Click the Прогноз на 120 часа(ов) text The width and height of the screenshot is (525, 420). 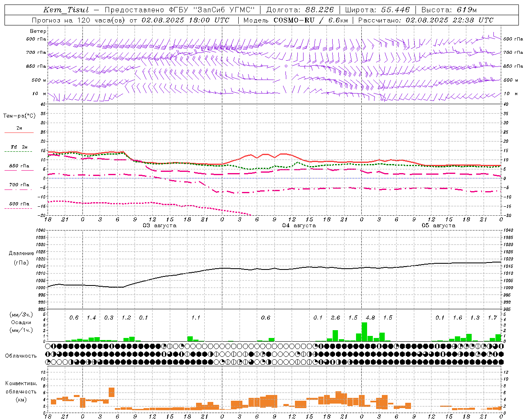[79, 20]
